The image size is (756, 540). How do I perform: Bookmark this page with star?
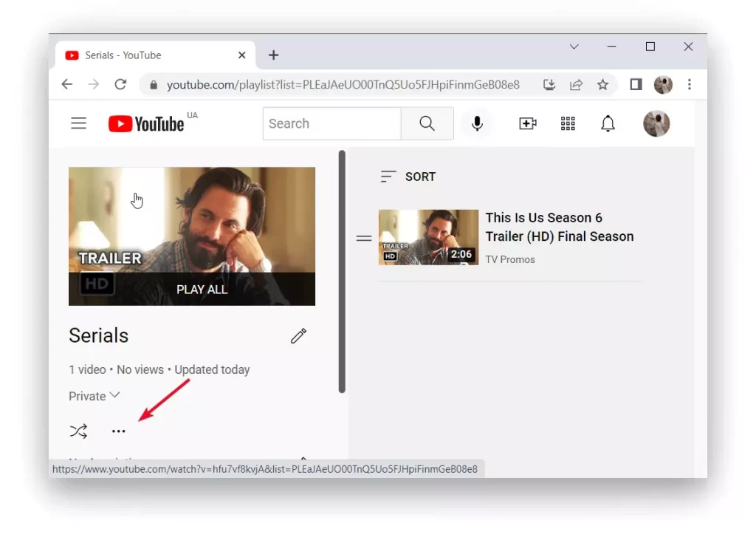602,85
